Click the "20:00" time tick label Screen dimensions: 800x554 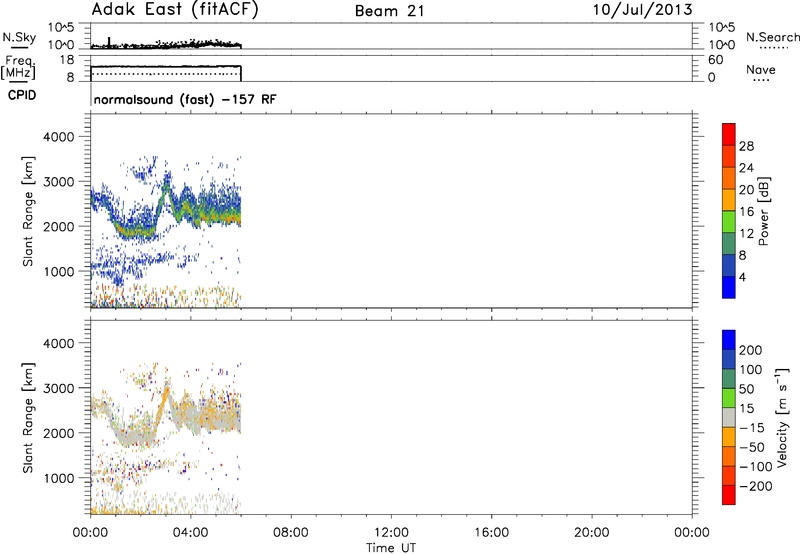pyautogui.click(x=591, y=533)
